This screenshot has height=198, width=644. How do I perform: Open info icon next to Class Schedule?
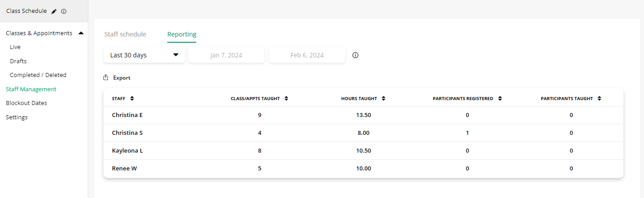pyautogui.click(x=64, y=12)
